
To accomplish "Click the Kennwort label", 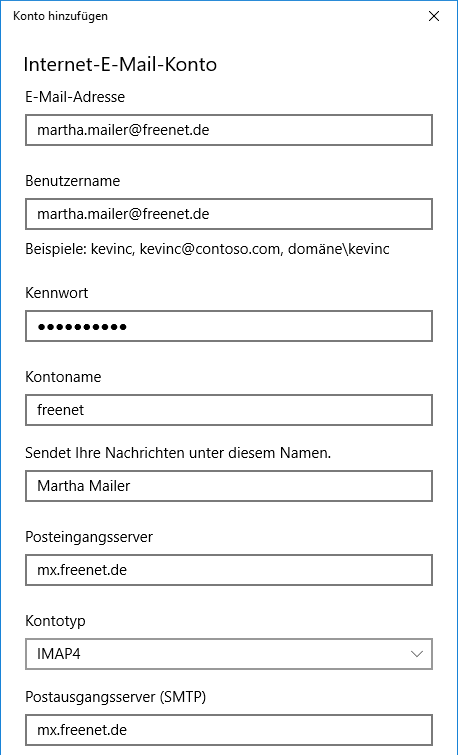I will (x=57, y=293).
